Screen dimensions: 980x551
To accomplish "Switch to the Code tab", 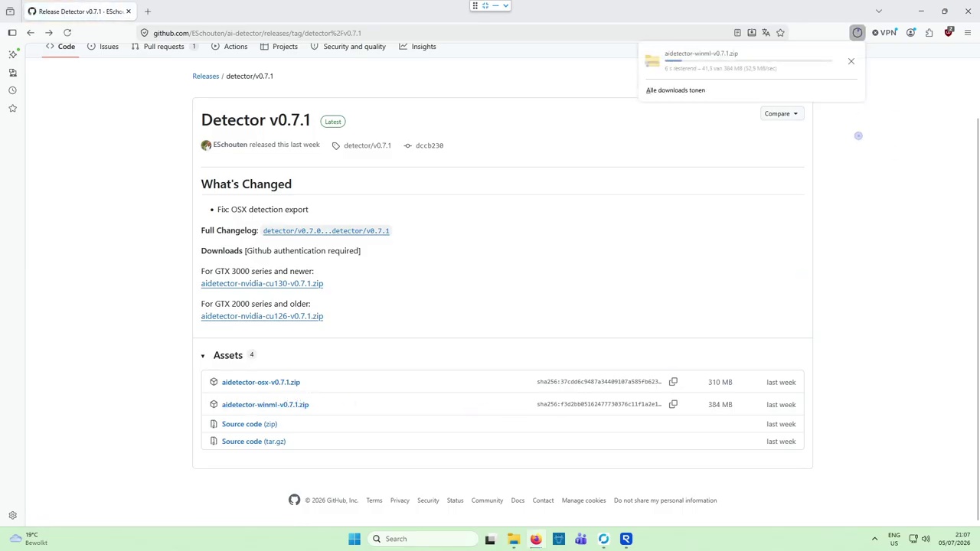I will point(60,47).
